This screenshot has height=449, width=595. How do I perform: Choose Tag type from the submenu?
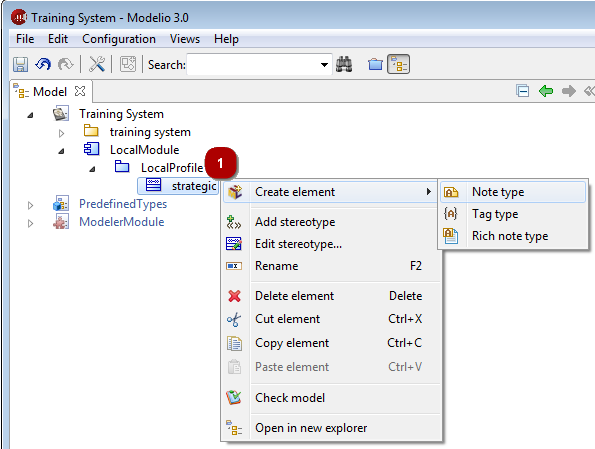513,214
